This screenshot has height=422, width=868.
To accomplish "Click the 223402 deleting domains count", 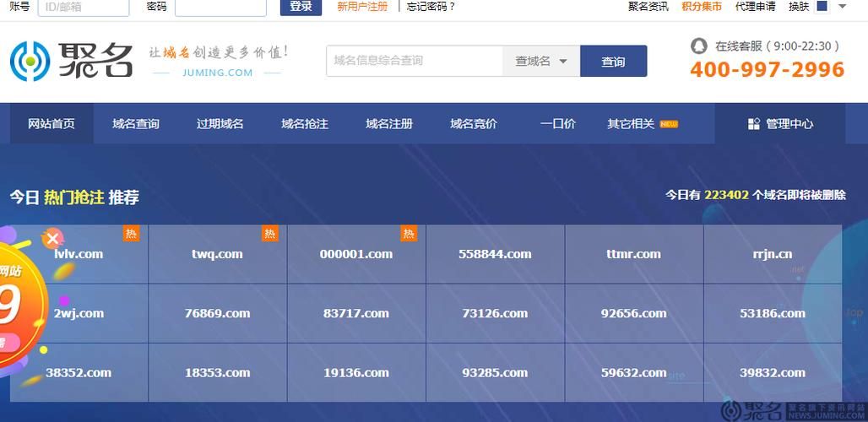I will [726, 195].
